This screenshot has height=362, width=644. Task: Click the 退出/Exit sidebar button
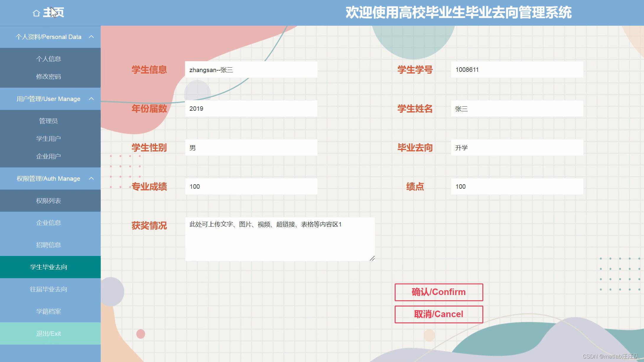tap(48, 333)
